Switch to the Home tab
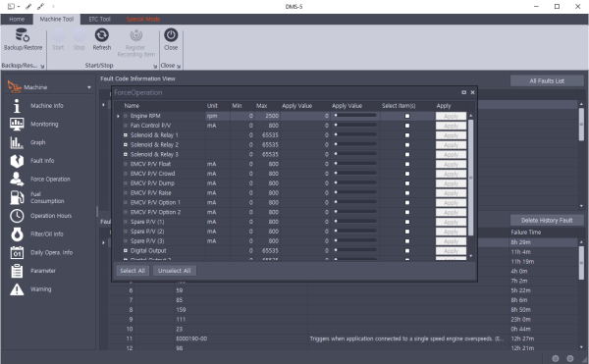Viewport: 589px width, 364px height. click(x=17, y=20)
